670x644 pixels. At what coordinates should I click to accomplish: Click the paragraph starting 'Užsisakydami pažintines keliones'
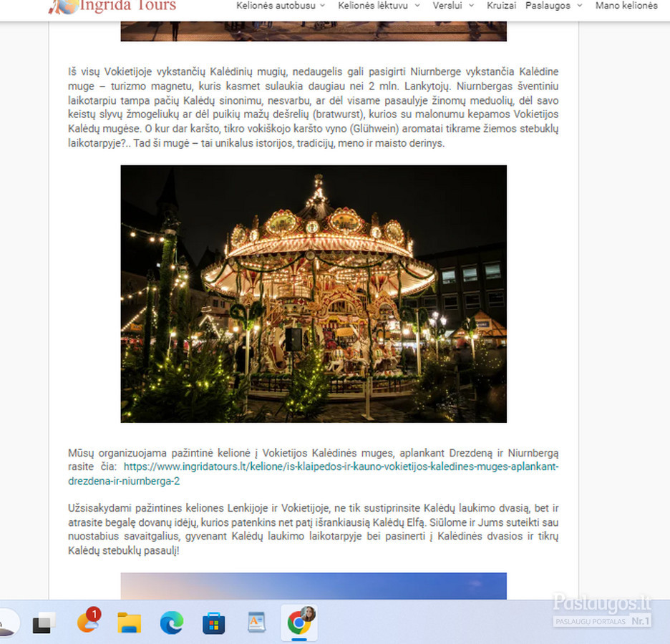(314, 529)
